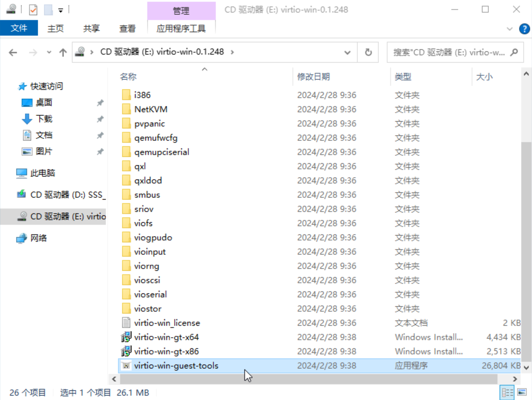Click the search magnifier icon

pos(514,52)
